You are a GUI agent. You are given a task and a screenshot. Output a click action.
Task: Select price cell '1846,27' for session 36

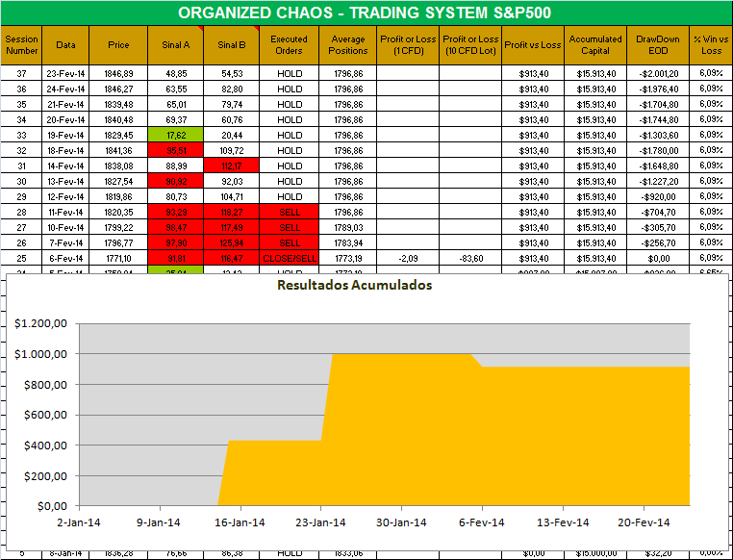(118, 89)
